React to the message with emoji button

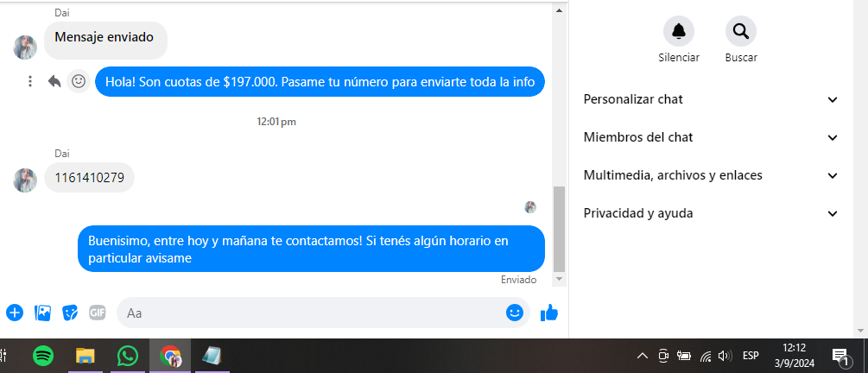pyautogui.click(x=79, y=82)
